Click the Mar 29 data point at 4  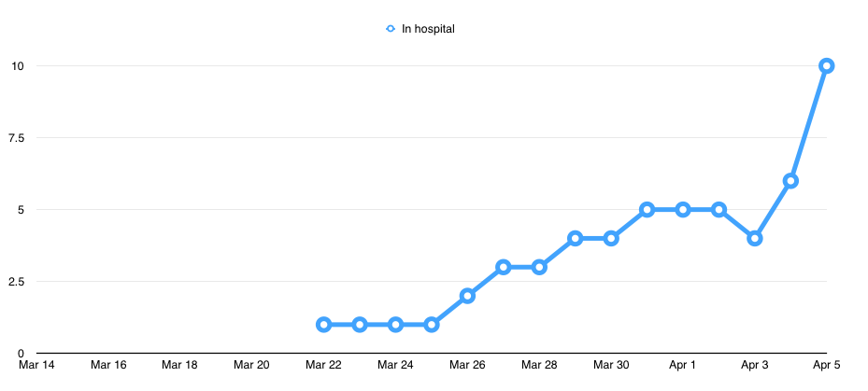pos(576,238)
